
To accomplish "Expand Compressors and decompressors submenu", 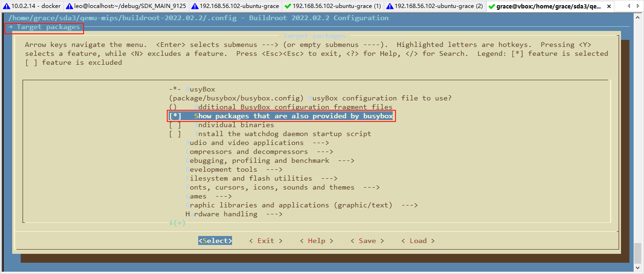I will (x=259, y=152).
